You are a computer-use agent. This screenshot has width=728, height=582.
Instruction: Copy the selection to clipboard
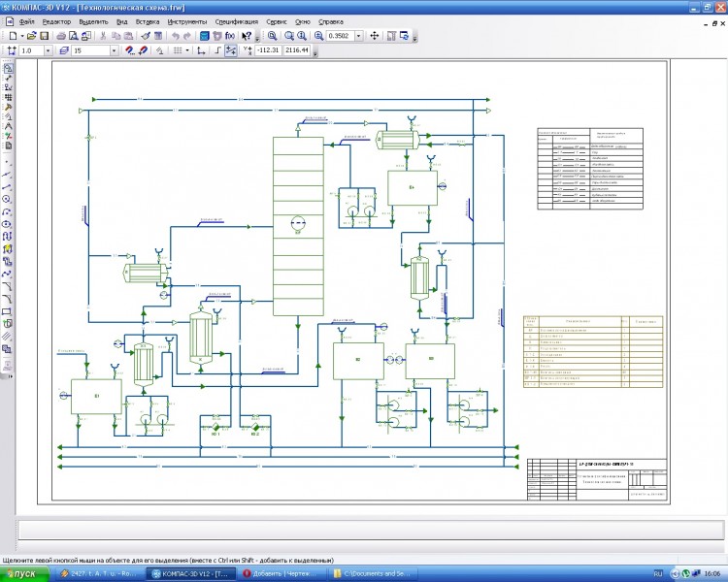116,36
